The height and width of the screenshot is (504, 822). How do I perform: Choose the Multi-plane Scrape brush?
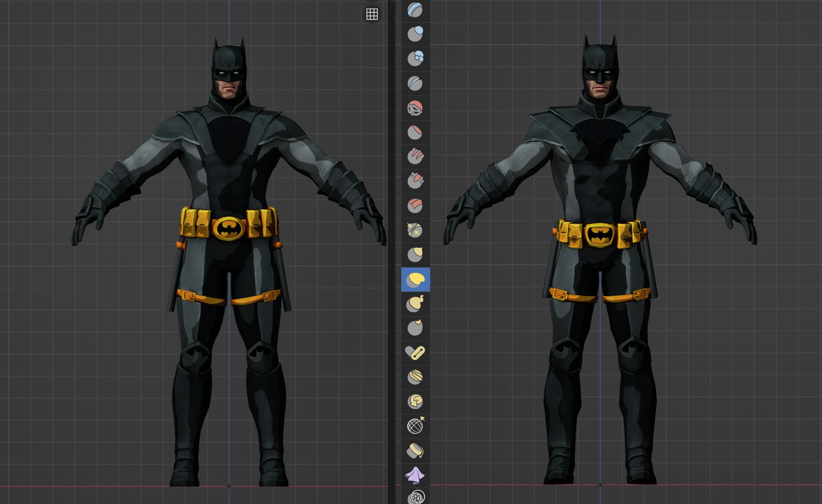pos(415,206)
